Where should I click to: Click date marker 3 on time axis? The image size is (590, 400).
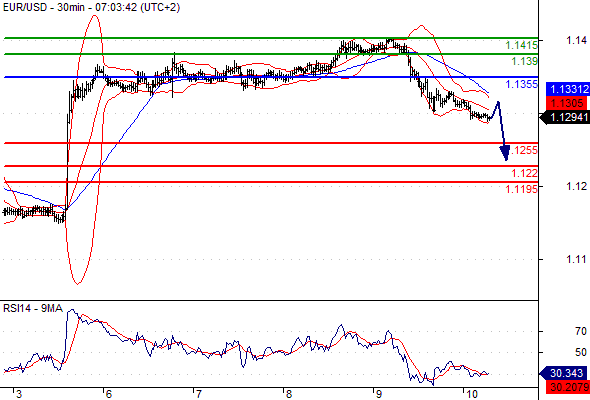coord(19,394)
